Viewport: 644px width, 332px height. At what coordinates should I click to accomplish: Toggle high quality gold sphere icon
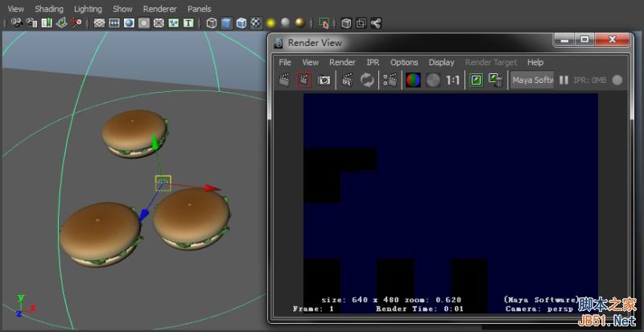coord(300,23)
